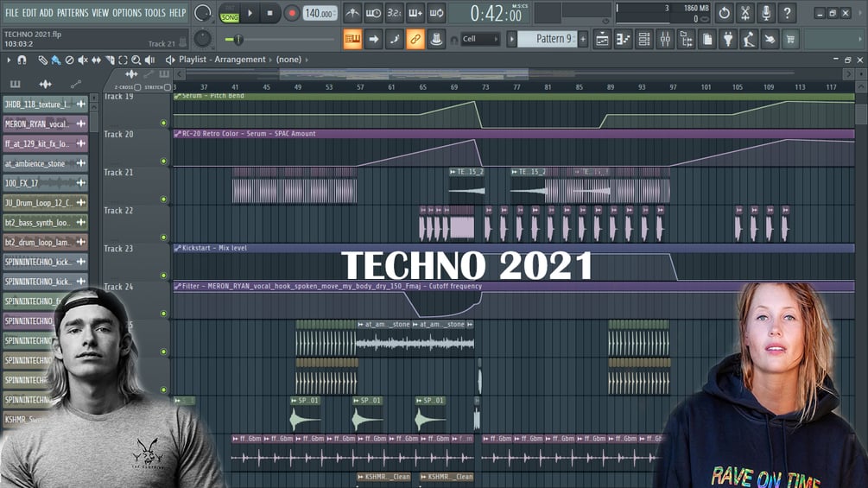Viewport: 868px width, 488px height.
Task: Click the 0:42:00 time display
Action: [x=496, y=14]
